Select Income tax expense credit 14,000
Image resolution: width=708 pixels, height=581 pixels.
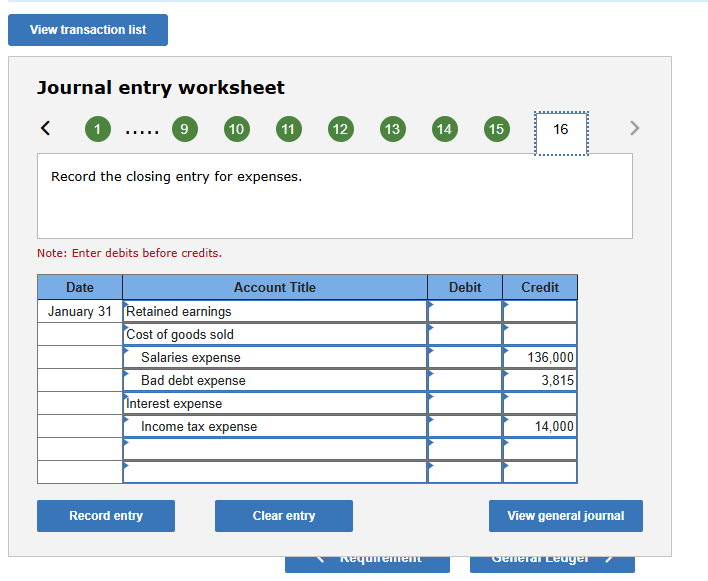pos(540,427)
